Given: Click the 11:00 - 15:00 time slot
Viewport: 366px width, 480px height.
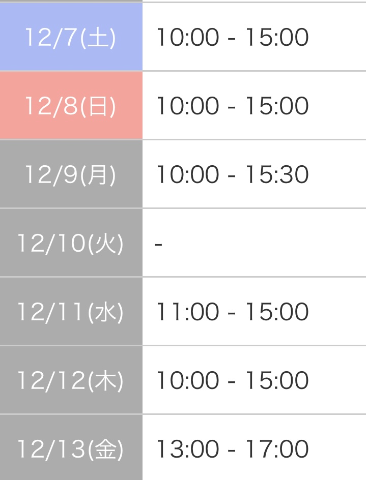Looking at the screenshot, I should point(232,311).
